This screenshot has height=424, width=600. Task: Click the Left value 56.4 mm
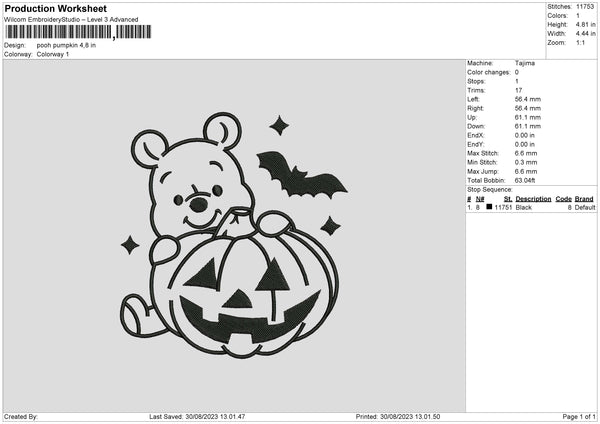pyautogui.click(x=528, y=99)
